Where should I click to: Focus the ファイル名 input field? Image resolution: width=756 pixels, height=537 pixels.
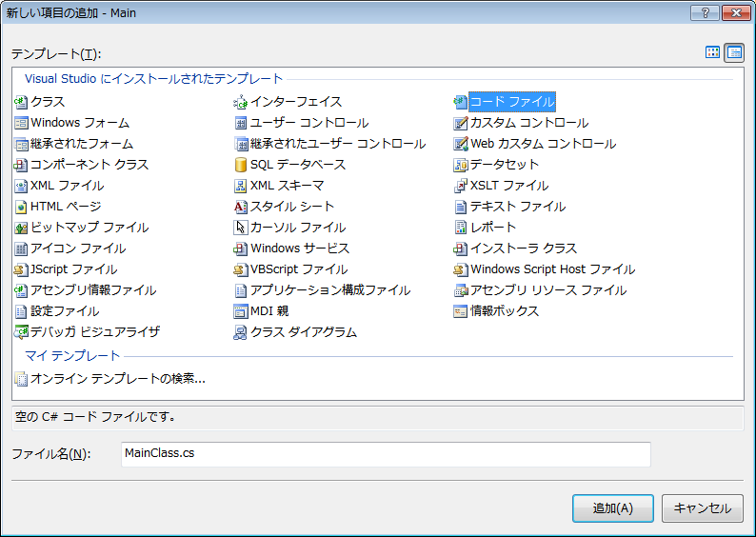(x=386, y=454)
